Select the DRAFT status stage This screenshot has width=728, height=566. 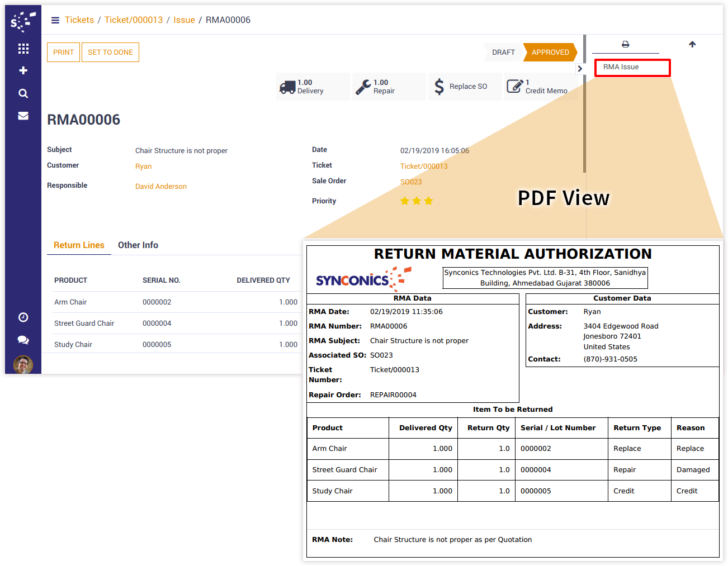point(503,53)
